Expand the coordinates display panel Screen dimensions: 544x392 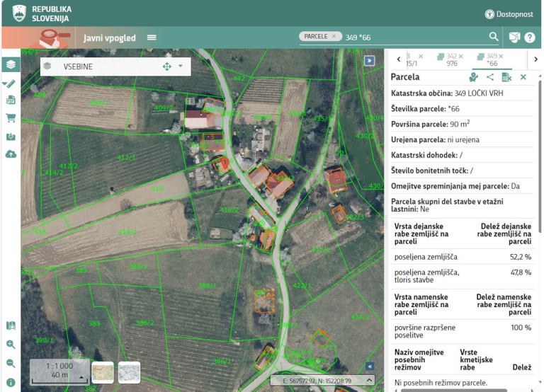368,381
